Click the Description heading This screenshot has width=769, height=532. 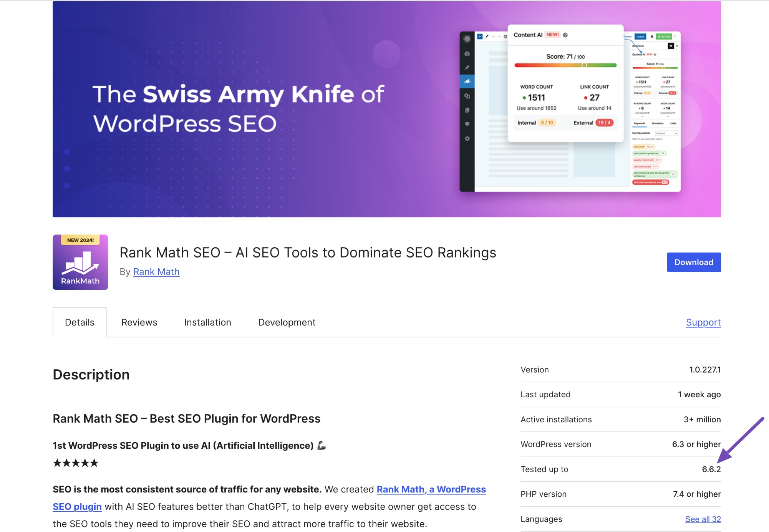[91, 375]
